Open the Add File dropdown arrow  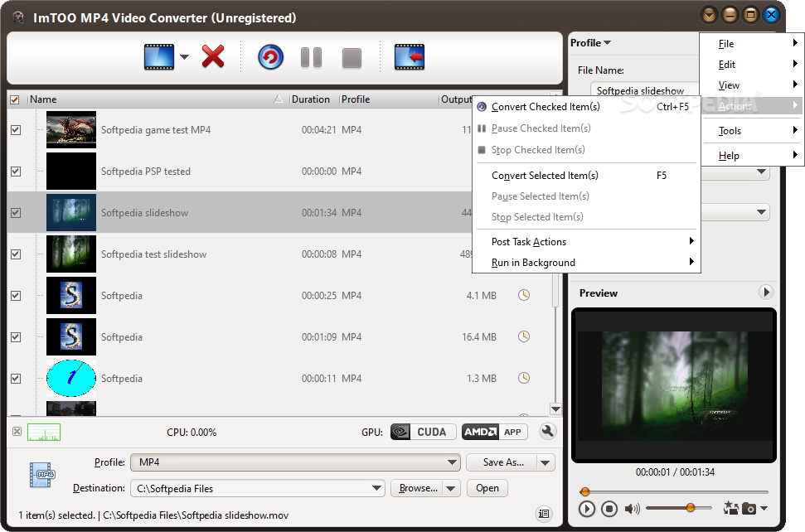tap(184, 57)
